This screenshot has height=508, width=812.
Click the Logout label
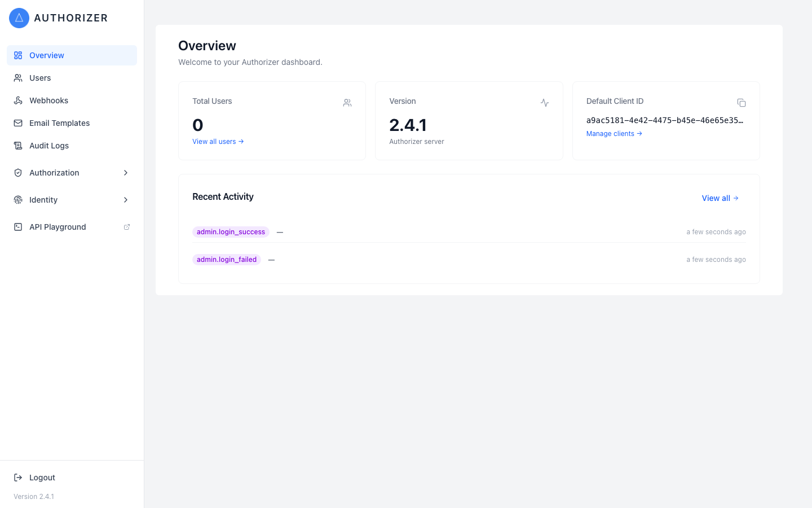coord(42,478)
